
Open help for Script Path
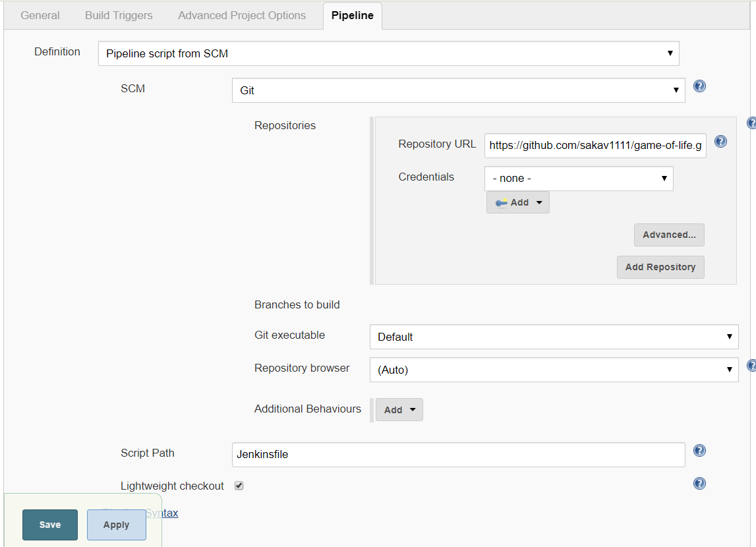pyautogui.click(x=700, y=451)
